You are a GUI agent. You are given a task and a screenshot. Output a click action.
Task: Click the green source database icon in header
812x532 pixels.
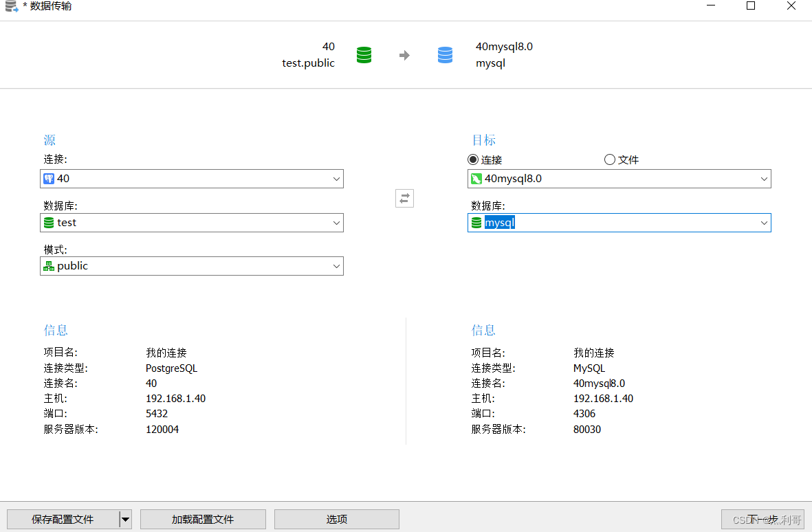pyautogui.click(x=364, y=54)
